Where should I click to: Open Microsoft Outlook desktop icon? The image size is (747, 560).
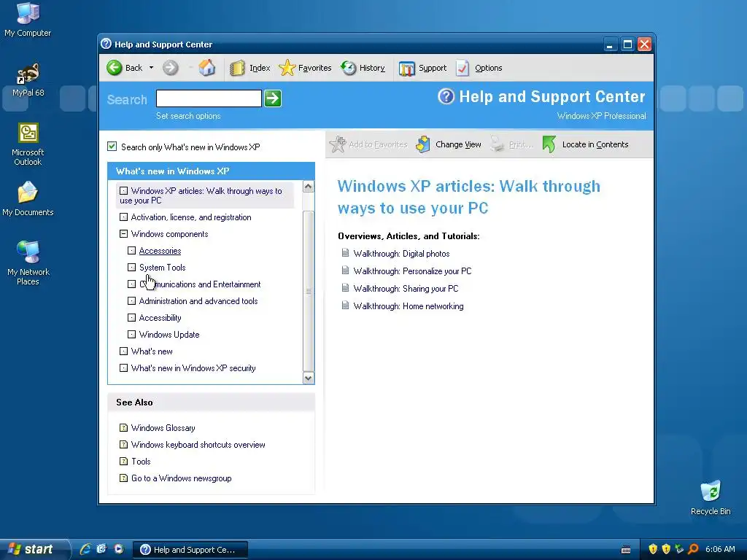click(x=28, y=144)
